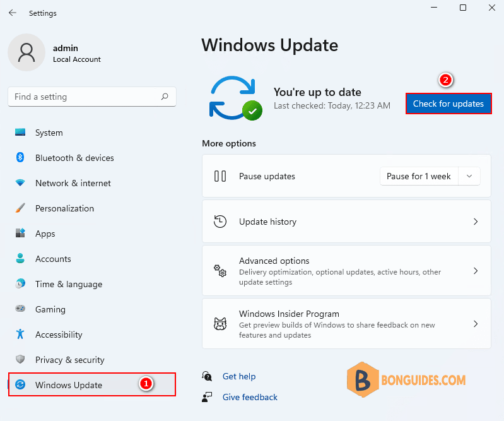504x421 pixels.
Task: Select Windows Update in sidebar
Action: 68,385
